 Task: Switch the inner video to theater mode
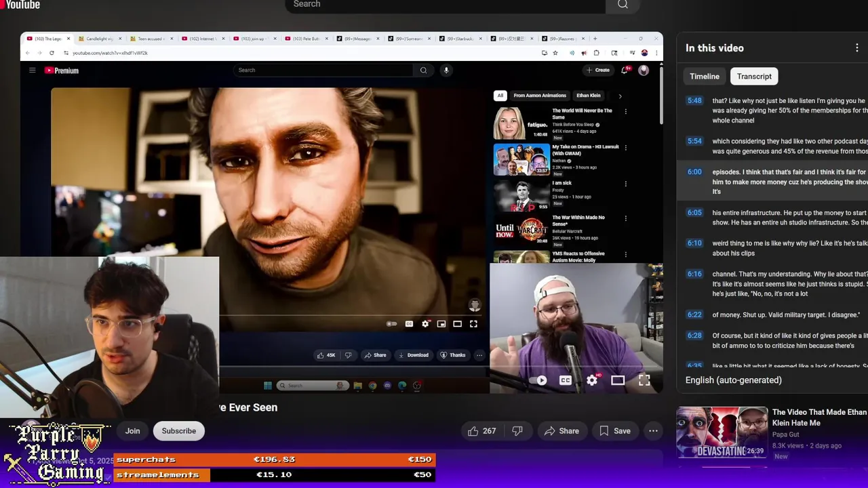click(457, 324)
